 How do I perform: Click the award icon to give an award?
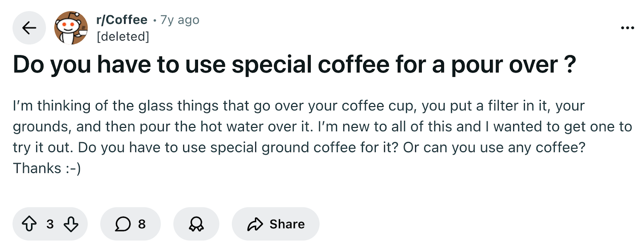coord(196,224)
